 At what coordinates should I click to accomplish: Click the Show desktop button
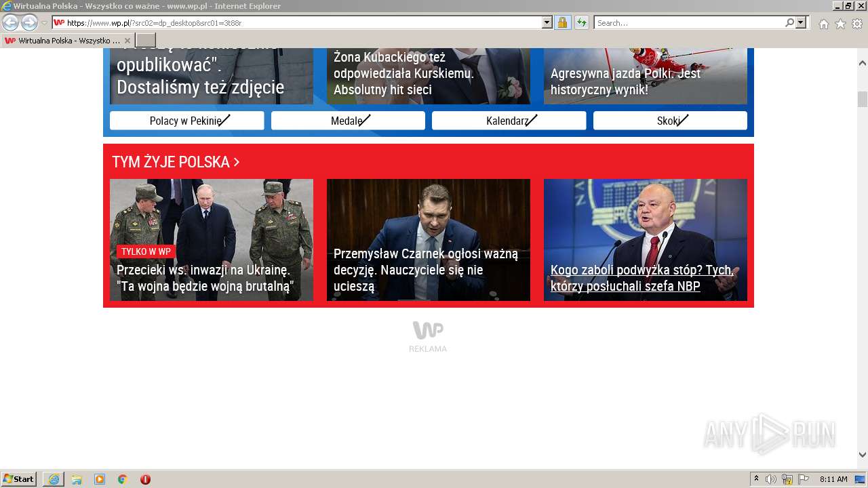[861, 479]
